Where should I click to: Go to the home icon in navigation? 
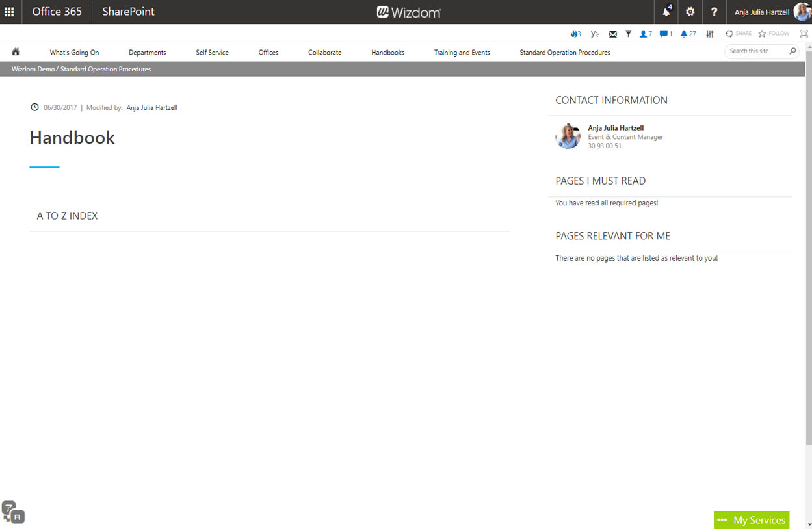16,52
